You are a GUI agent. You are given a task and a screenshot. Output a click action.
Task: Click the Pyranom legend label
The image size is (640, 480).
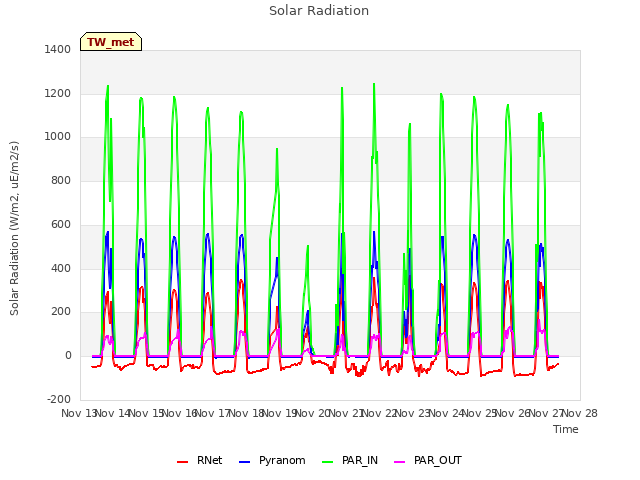click(282, 460)
